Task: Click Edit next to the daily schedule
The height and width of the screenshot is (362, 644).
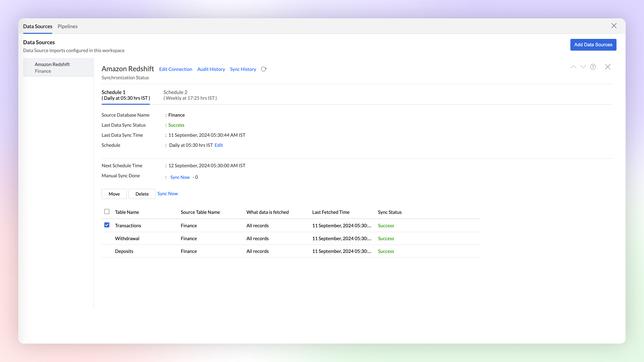Action: (219, 145)
